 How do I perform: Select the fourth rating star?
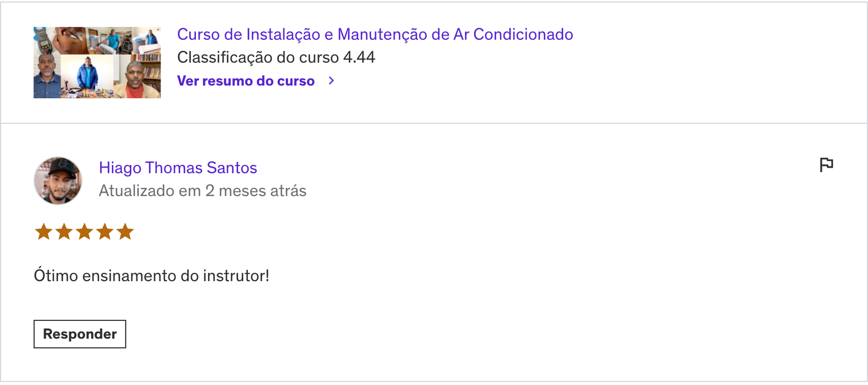tap(105, 232)
